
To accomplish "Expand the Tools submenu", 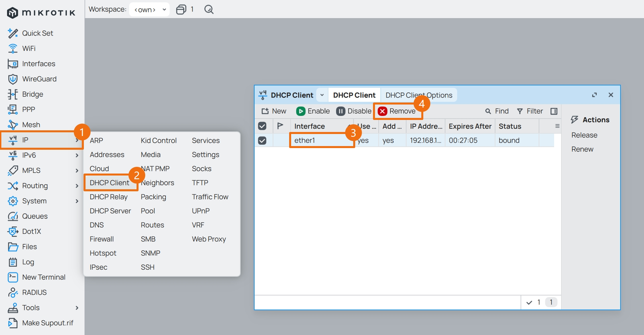I will click(x=77, y=308).
